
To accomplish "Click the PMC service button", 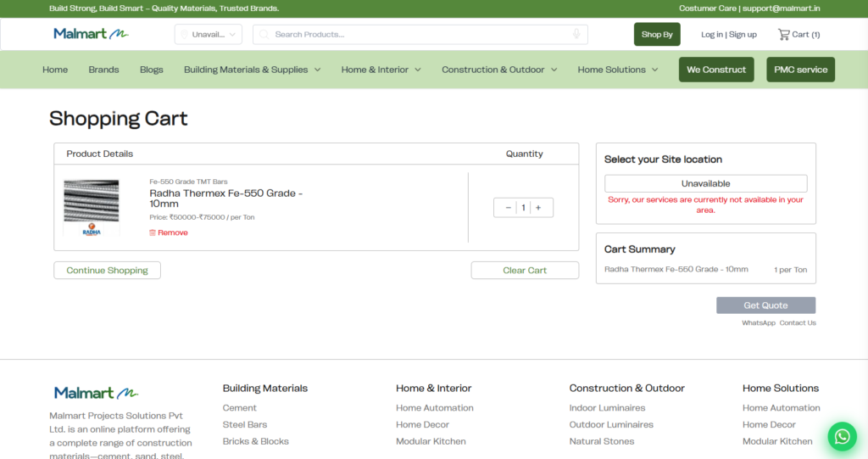I will [800, 70].
